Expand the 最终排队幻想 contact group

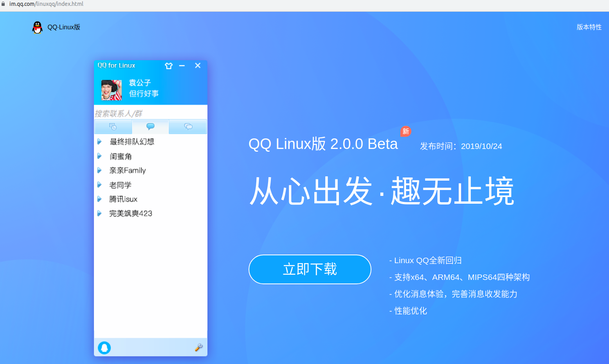[x=99, y=142]
